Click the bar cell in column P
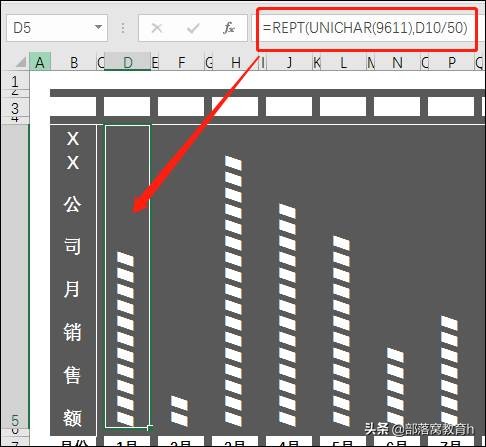This screenshot has width=486, height=447. 451,276
